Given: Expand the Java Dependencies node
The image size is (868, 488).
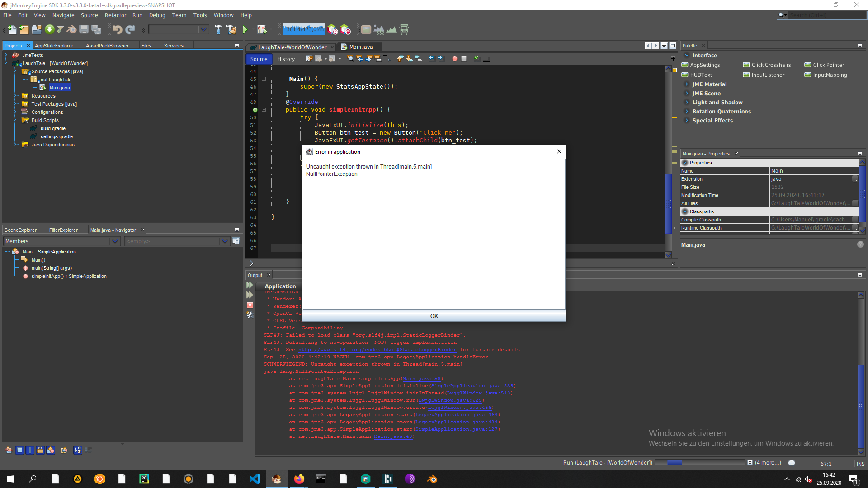Looking at the screenshot, I should click(15, 145).
